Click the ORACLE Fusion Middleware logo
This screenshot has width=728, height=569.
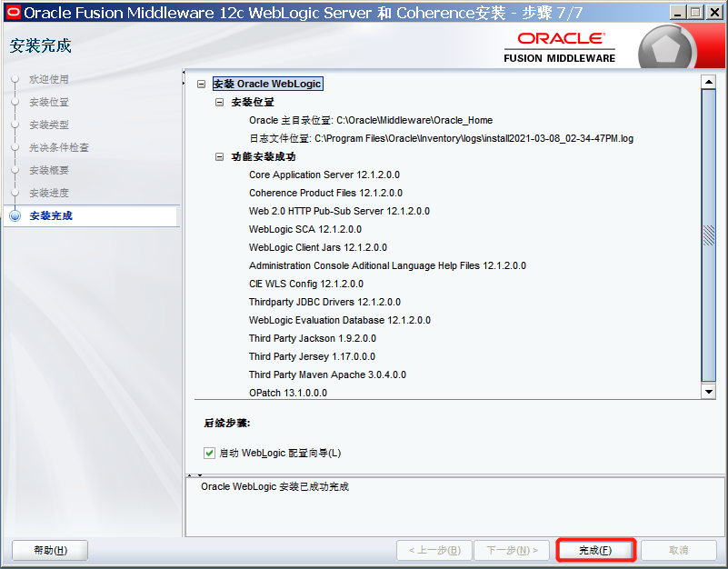click(x=560, y=47)
